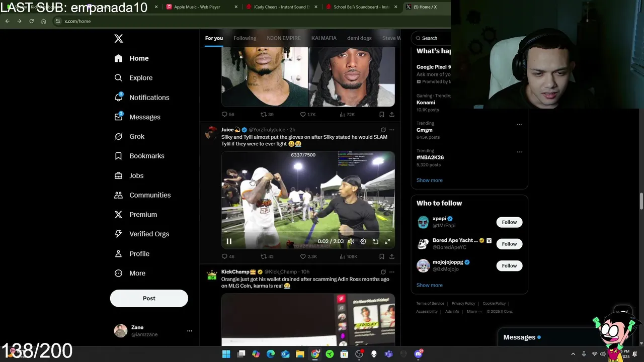Reply to Juice's post with 46 replies
Viewport: 644px width, 362px height.
click(228, 256)
